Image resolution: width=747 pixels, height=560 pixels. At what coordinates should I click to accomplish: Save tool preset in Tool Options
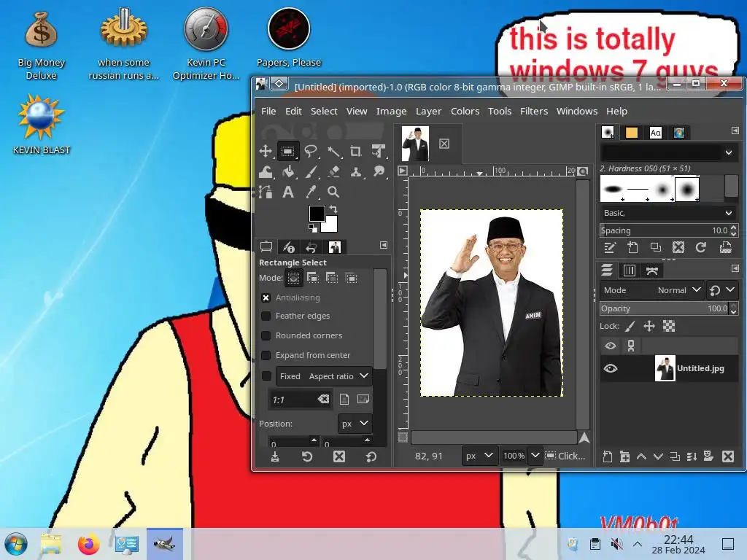coord(275,456)
